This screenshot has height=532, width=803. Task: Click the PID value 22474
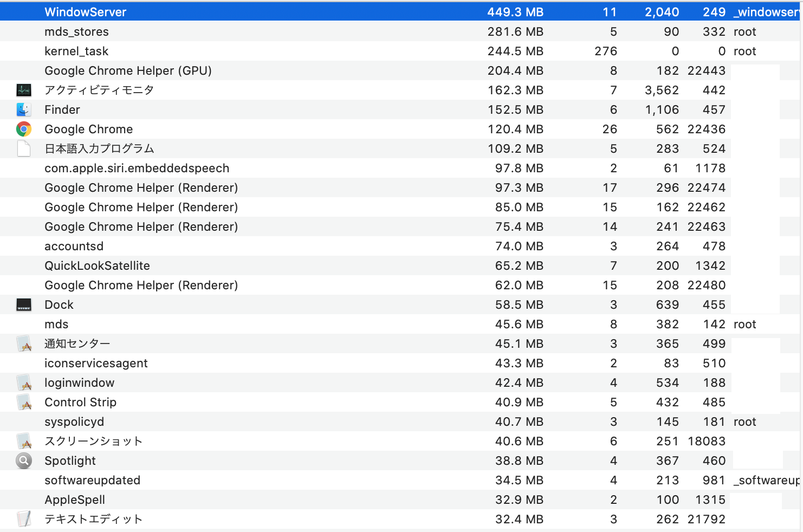(707, 187)
